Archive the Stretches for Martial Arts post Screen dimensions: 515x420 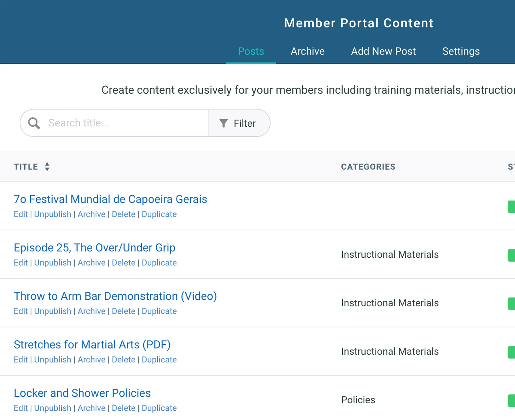click(x=92, y=360)
